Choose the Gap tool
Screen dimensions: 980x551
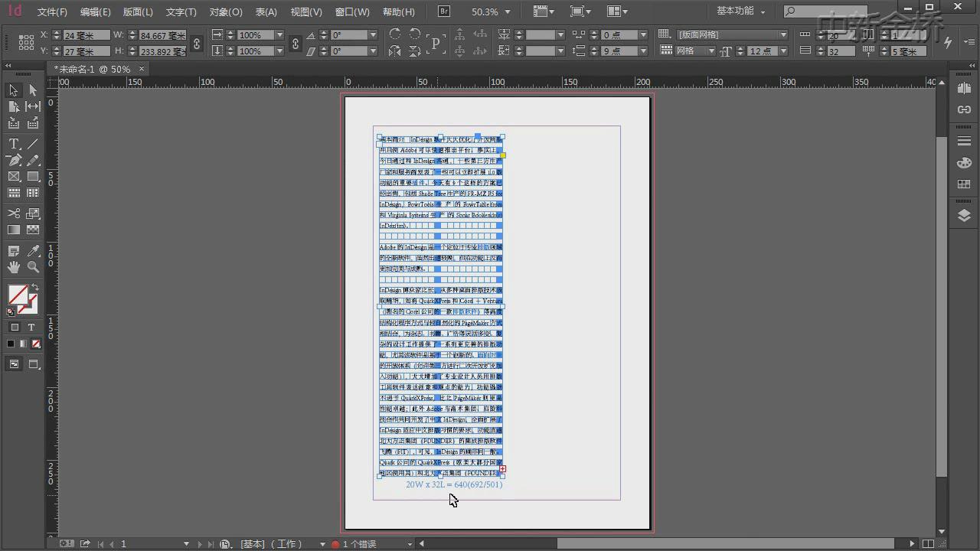pos(33,106)
